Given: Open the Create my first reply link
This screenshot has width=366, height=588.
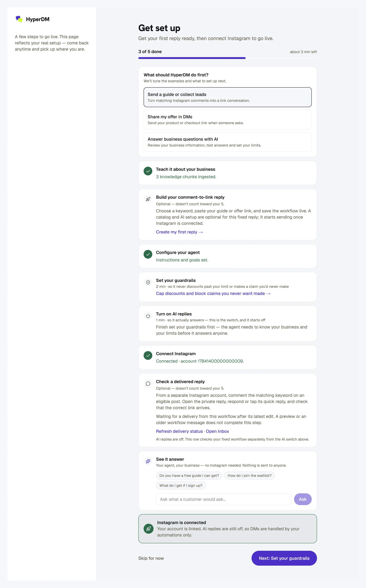Looking at the screenshot, I should coord(179,232).
